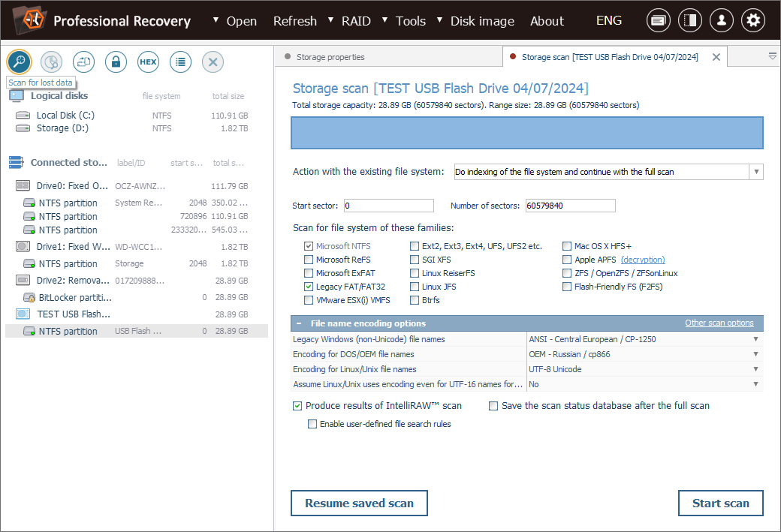781x532 pixels.
Task: Switch to the Storage properties tab
Action: click(330, 57)
